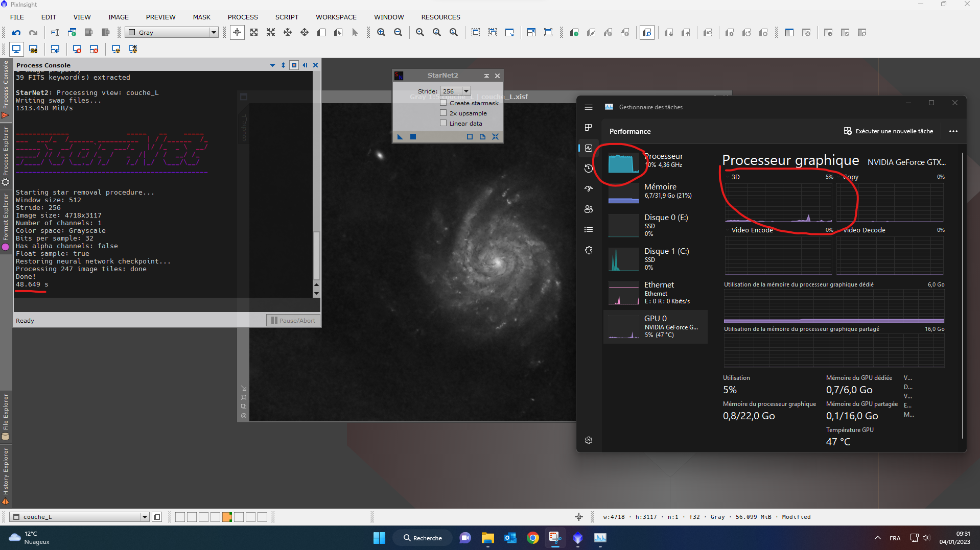
Task: Open Task Manager Users icon
Action: 589,209
